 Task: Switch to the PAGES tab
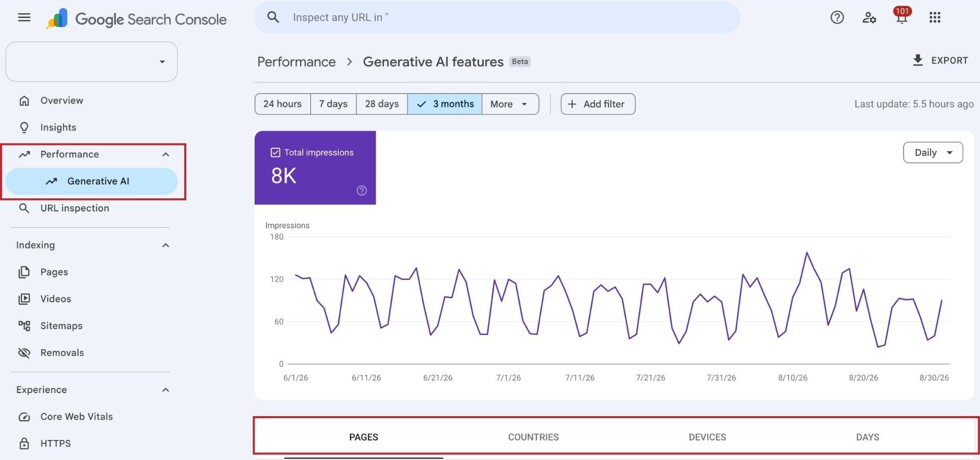(x=363, y=437)
